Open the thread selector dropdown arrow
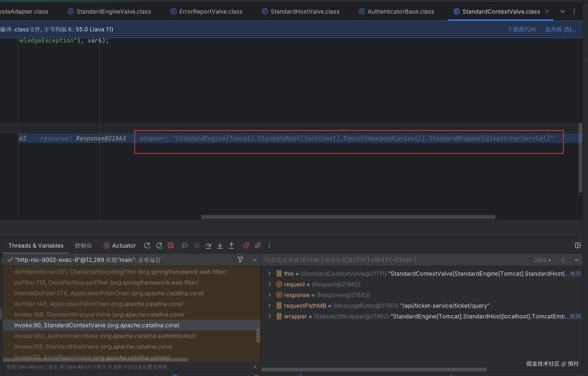Image resolution: width=588 pixels, height=376 pixels. pyautogui.click(x=254, y=260)
